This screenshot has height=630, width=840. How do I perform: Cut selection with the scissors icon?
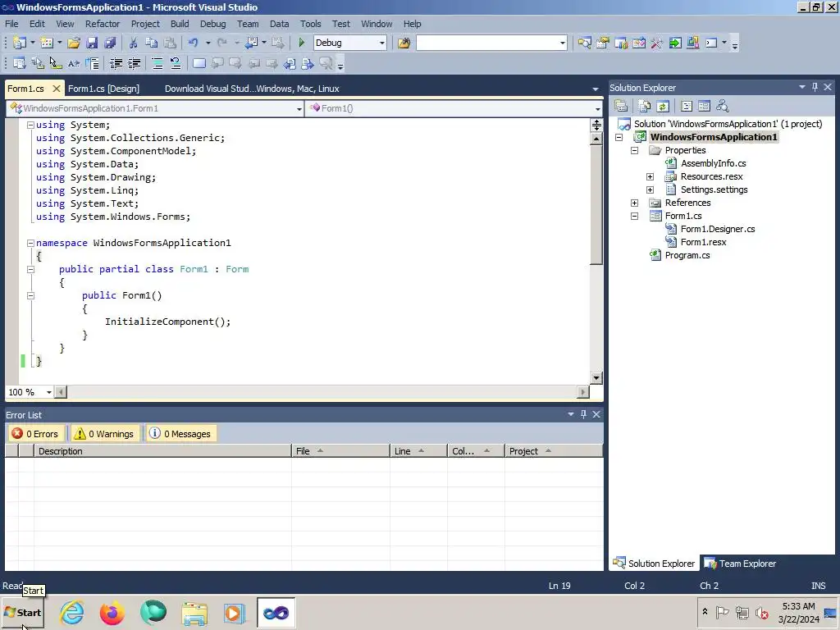click(x=134, y=43)
